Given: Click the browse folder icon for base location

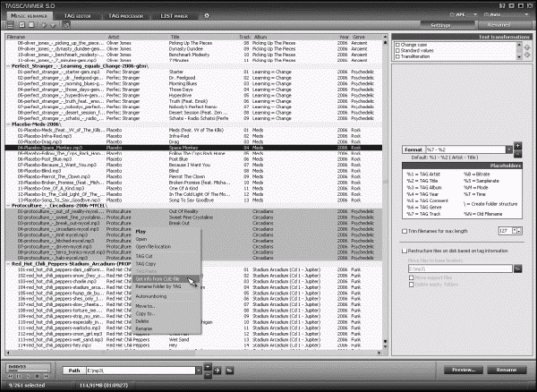Looking at the screenshot, I should click(x=518, y=268).
